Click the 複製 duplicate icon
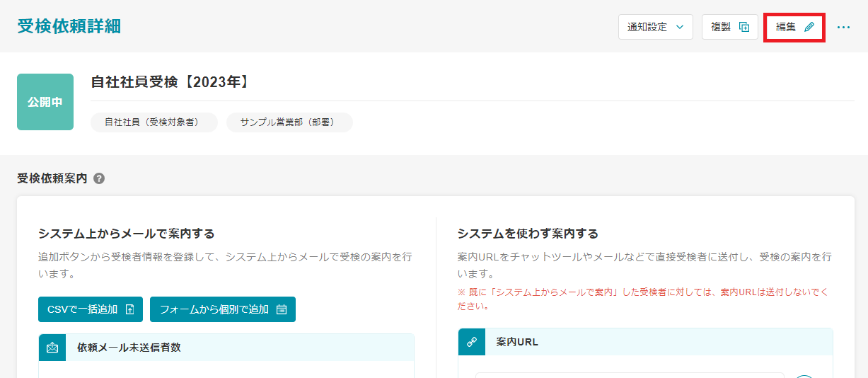 pos(743,27)
